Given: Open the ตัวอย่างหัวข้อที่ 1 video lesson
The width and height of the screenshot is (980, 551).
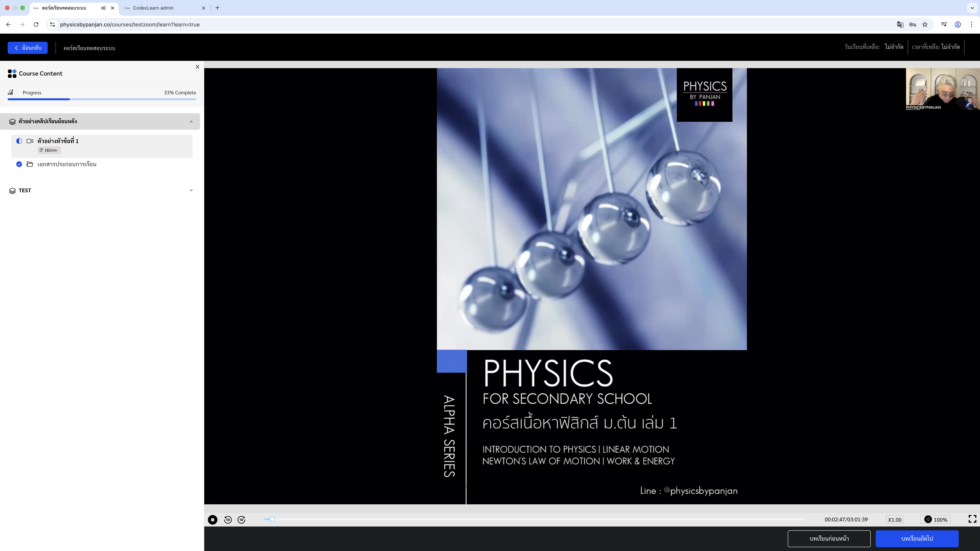Looking at the screenshot, I should (x=58, y=141).
